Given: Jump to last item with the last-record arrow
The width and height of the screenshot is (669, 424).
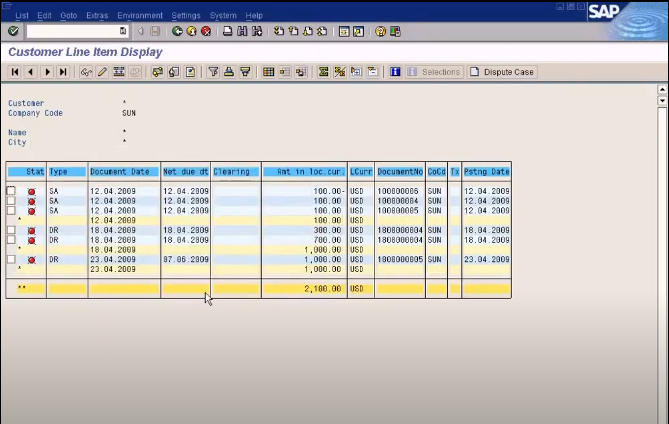Looking at the screenshot, I should [x=63, y=72].
